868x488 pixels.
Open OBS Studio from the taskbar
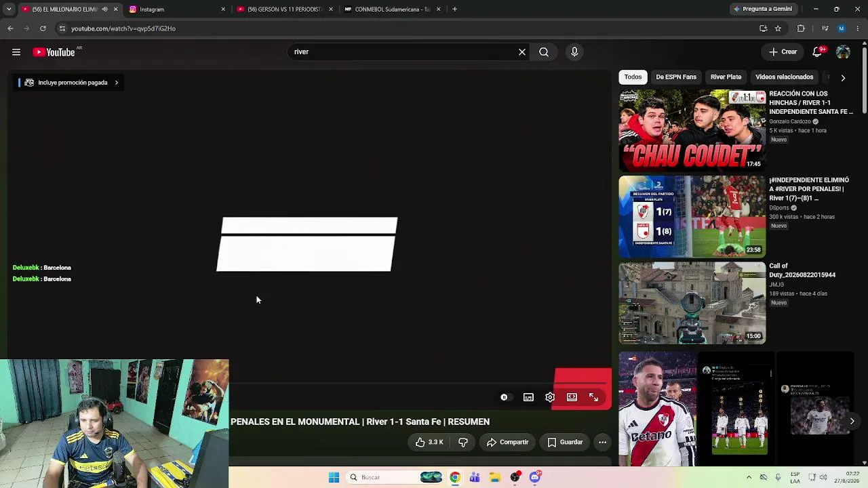[x=515, y=477]
